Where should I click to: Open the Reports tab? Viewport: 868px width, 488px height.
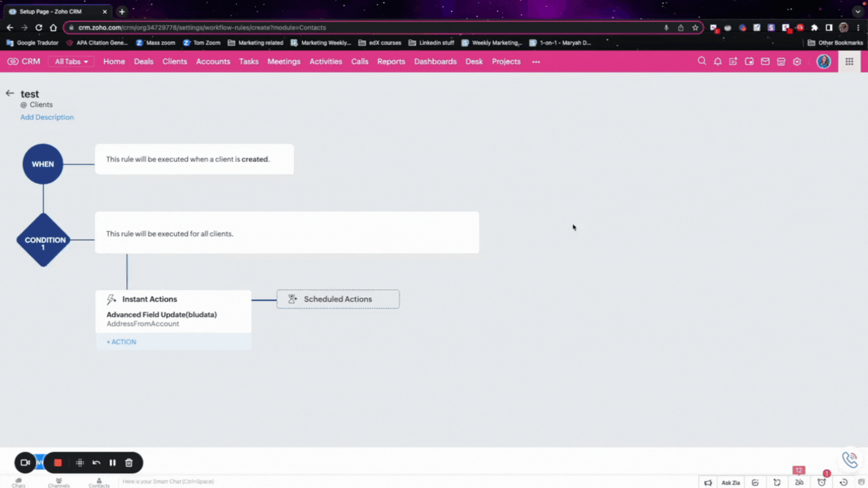coord(391,61)
